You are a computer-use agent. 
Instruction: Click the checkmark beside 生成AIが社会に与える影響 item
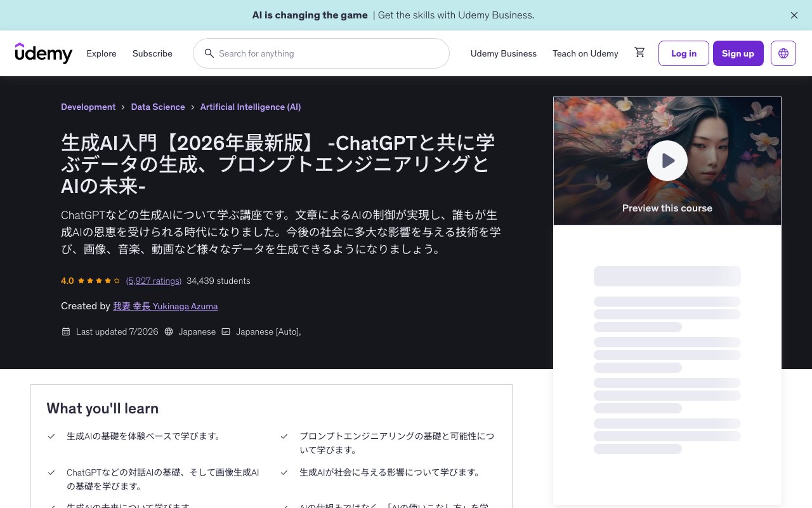click(x=284, y=472)
